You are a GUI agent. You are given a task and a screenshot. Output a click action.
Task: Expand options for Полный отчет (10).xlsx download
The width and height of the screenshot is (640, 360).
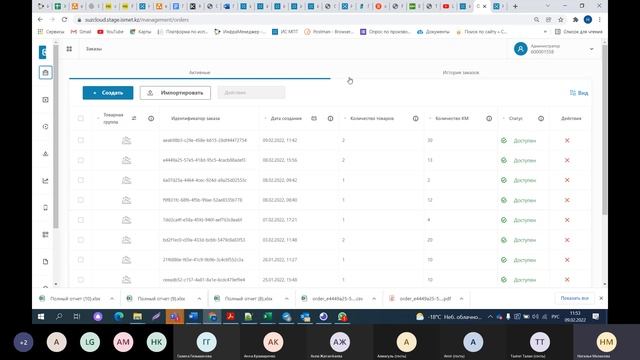[x=112, y=299]
